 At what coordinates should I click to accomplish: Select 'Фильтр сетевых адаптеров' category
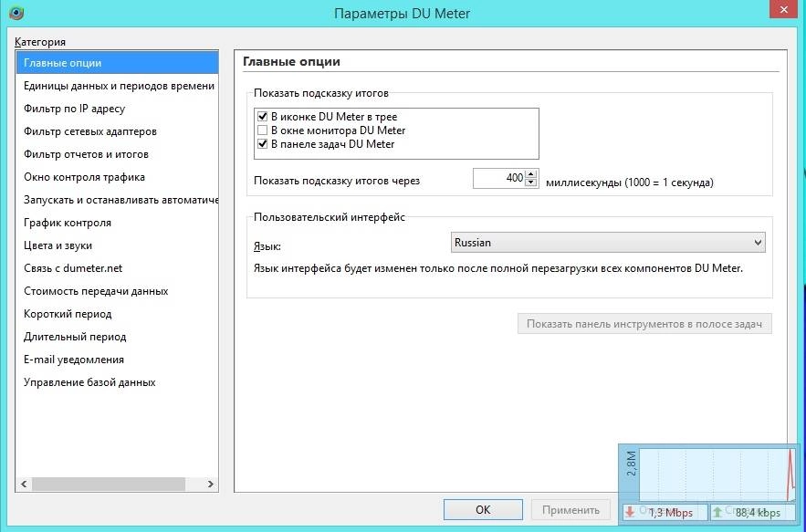click(x=117, y=131)
